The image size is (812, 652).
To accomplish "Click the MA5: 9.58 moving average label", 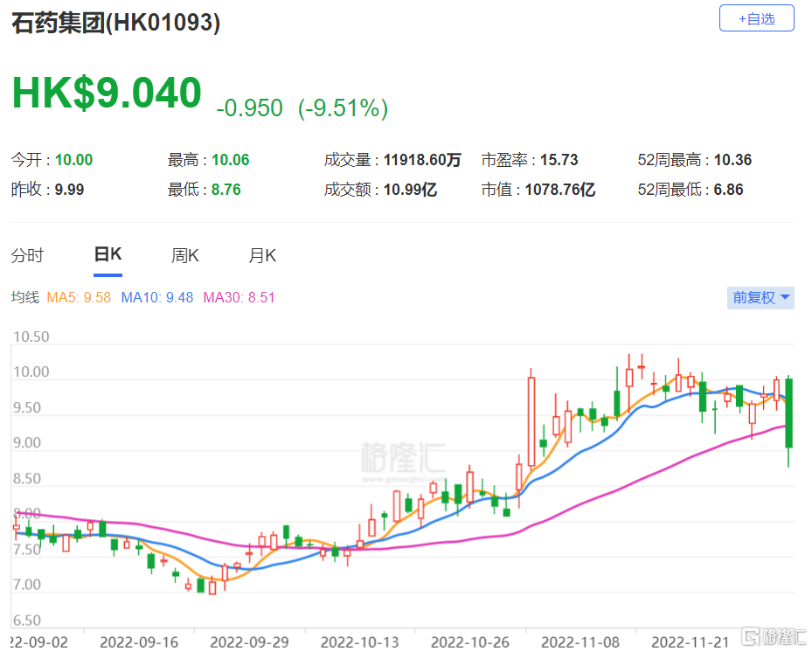I will [x=79, y=298].
